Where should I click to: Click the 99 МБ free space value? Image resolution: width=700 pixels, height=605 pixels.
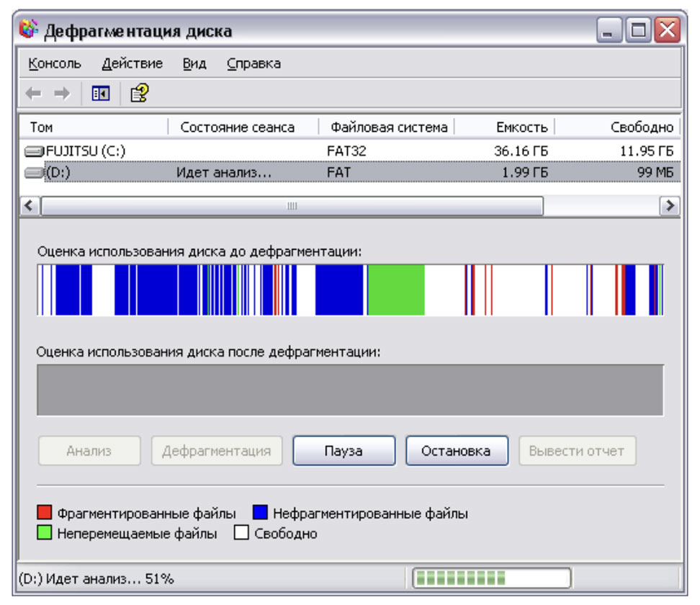click(655, 172)
